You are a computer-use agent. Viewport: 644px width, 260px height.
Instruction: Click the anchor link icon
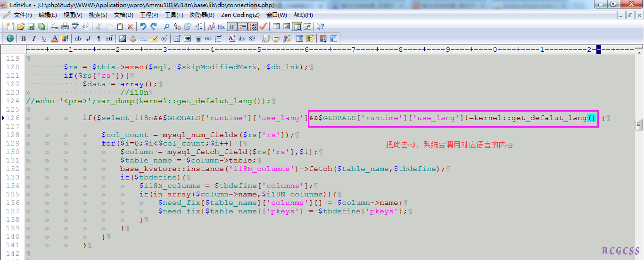[x=133, y=39]
